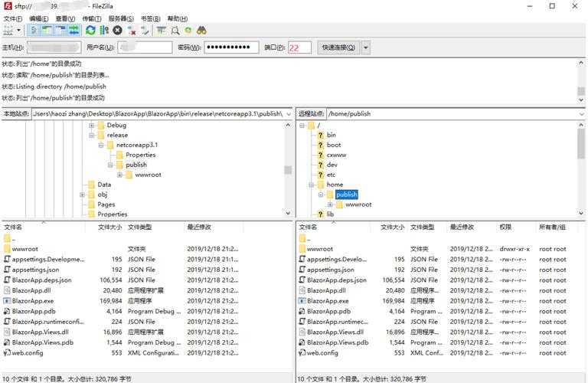Expand the local wwwroot tree node

click(119, 175)
